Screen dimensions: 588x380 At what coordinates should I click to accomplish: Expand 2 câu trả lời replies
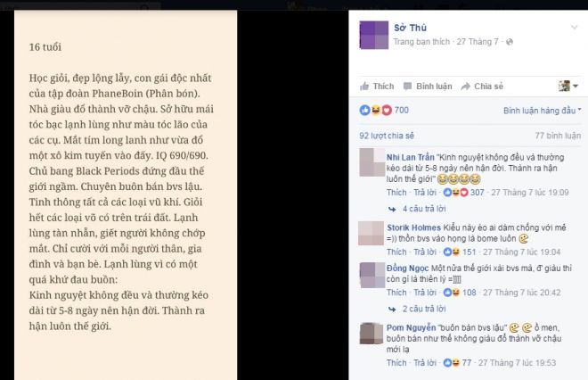pyautogui.click(x=424, y=309)
